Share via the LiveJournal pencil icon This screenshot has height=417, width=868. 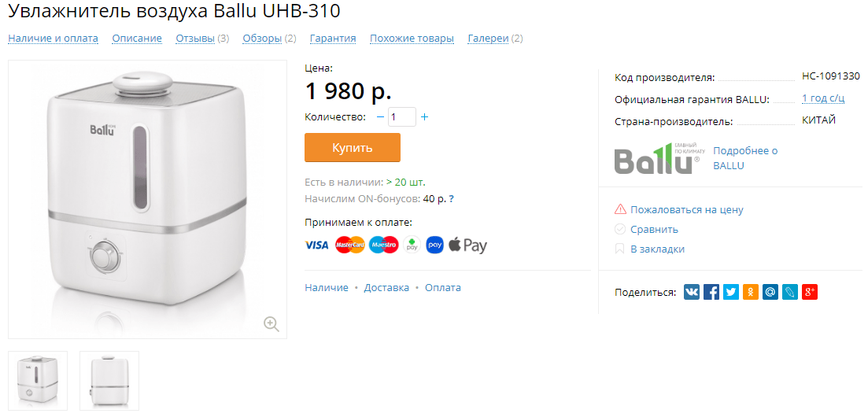[790, 292]
